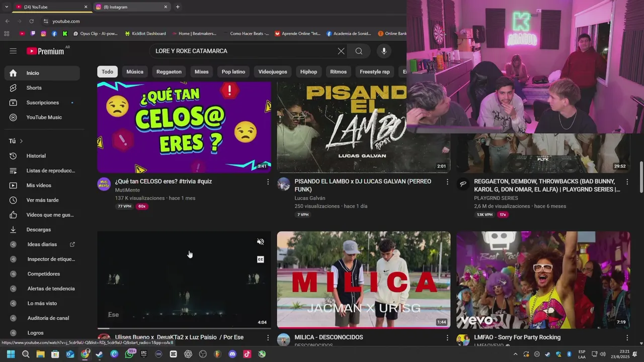Screen dimensions: 644x362
Task: Open Competidores sidebar item
Action: point(42,274)
